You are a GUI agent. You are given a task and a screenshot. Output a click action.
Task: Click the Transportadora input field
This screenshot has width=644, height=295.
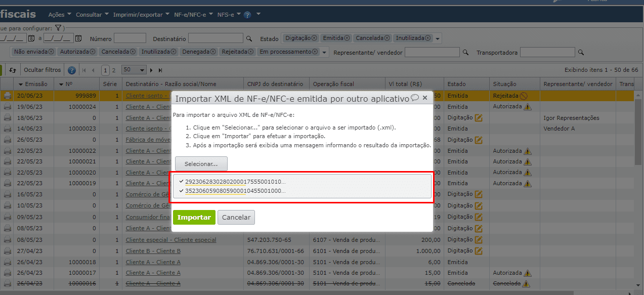[x=547, y=52]
